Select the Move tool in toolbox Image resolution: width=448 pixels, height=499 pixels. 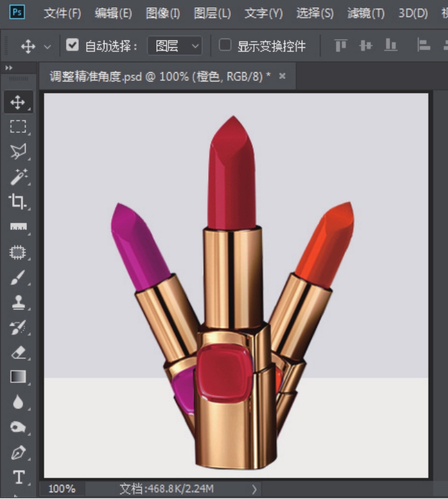18,102
